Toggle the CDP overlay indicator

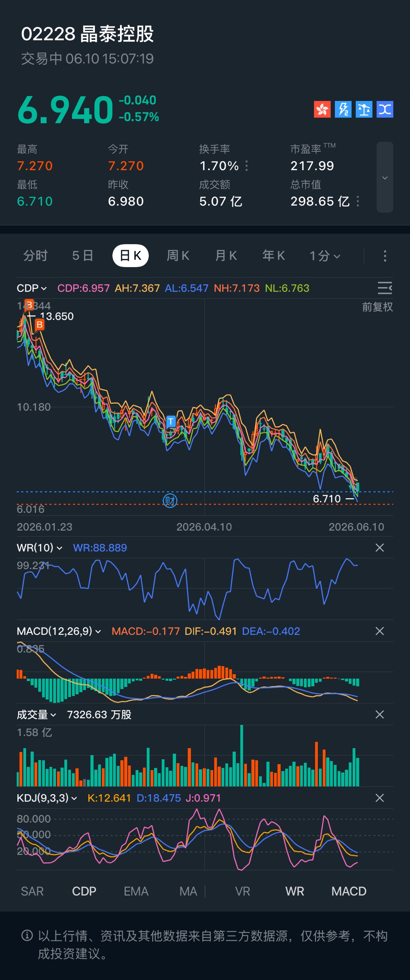pyautogui.click(x=84, y=891)
